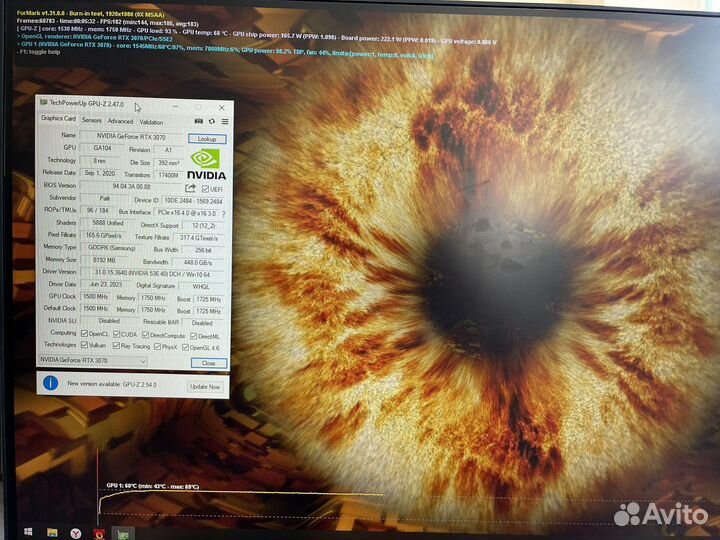
Task: Toggle the Vulkan checkbox
Action: (x=84, y=344)
